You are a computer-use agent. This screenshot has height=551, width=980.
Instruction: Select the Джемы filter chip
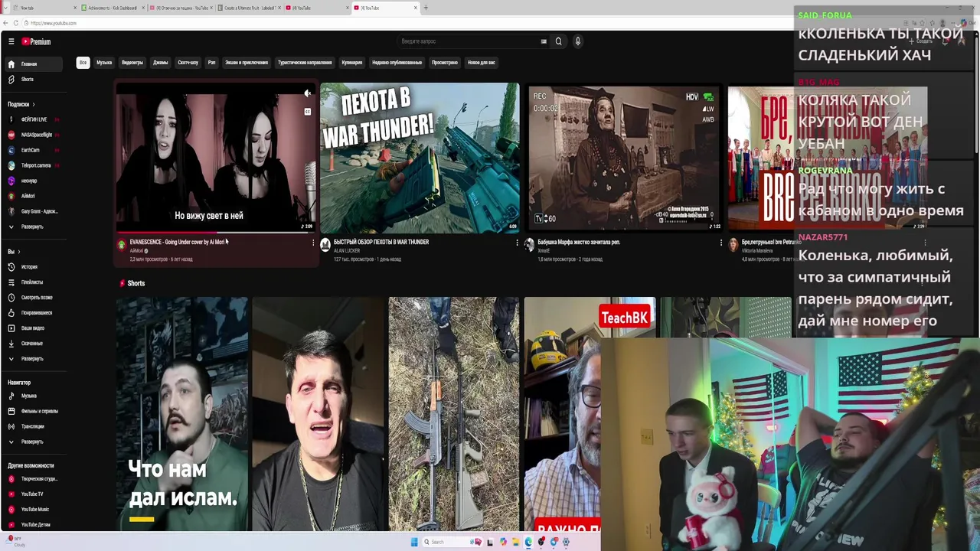click(x=160, y=63)
